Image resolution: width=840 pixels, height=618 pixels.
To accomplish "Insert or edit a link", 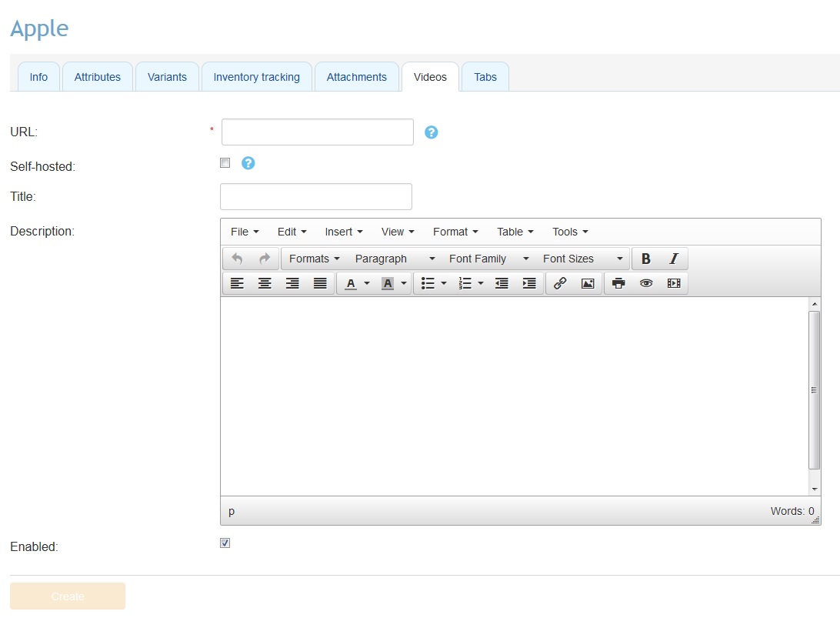I will pos(560,283).
